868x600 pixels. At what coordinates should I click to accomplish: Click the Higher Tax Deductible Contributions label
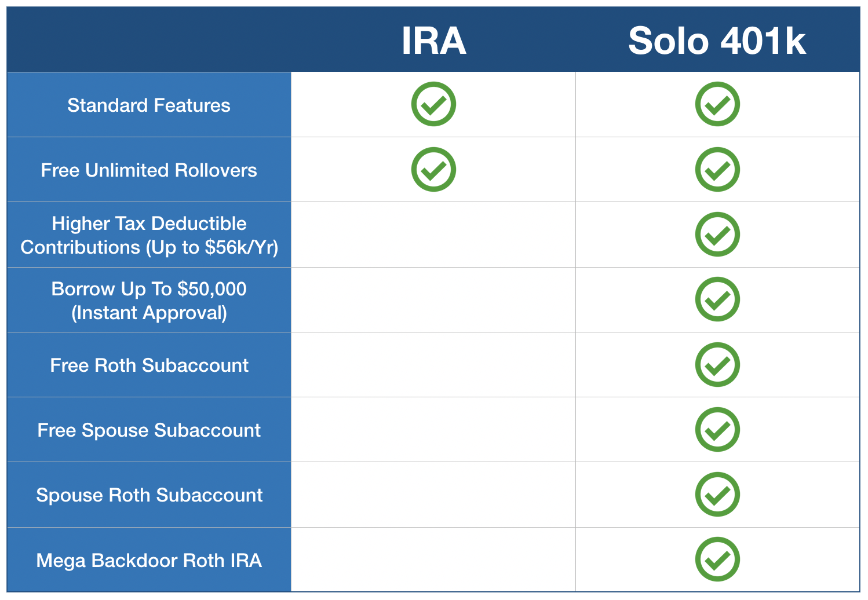click(149, 235)
